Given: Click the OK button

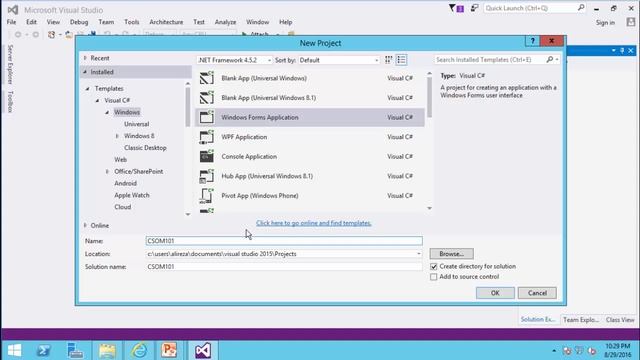Looking at the screenshot, I should pyautogui.click(x=495, y=293).
